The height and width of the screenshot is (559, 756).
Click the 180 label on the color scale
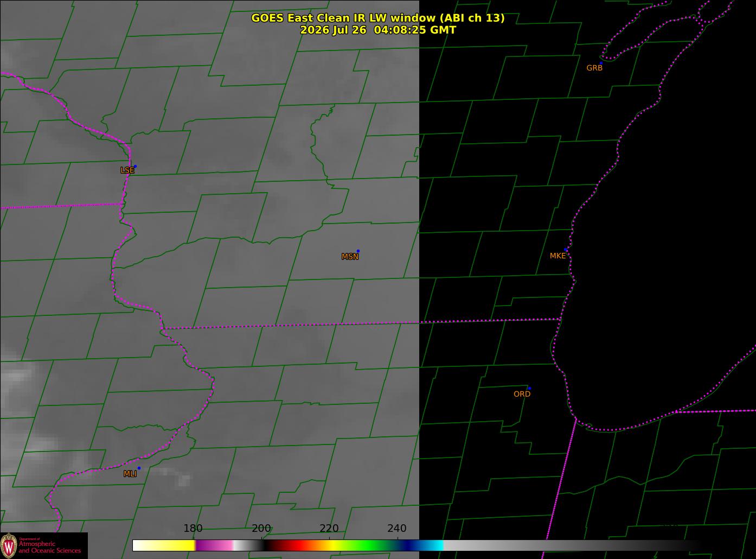coord(193,529)
